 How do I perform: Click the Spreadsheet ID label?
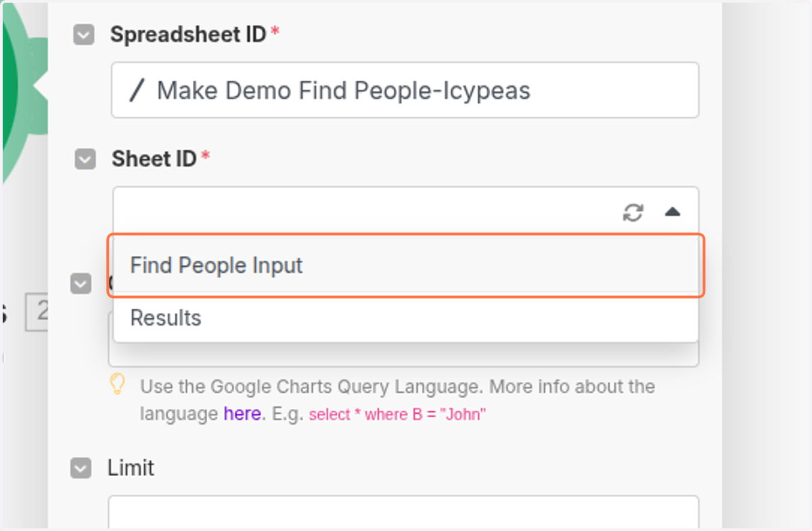pyautogui.click(x=189, y=35)
